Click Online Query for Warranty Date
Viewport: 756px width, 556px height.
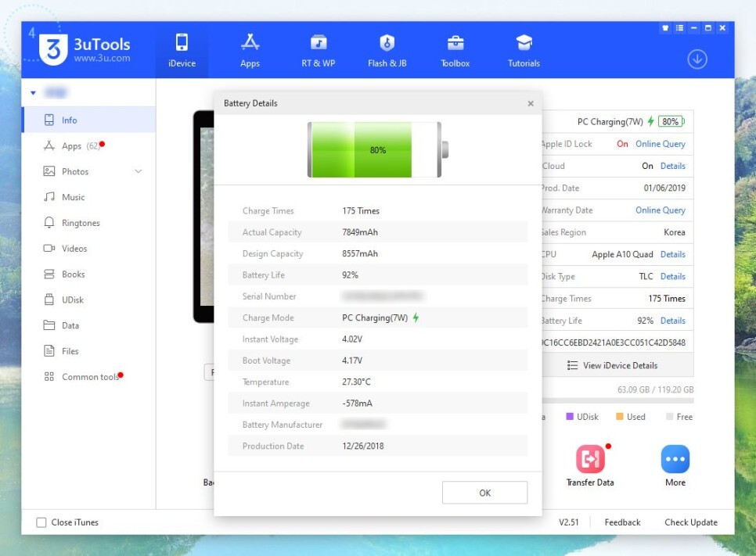coord(660,210)
